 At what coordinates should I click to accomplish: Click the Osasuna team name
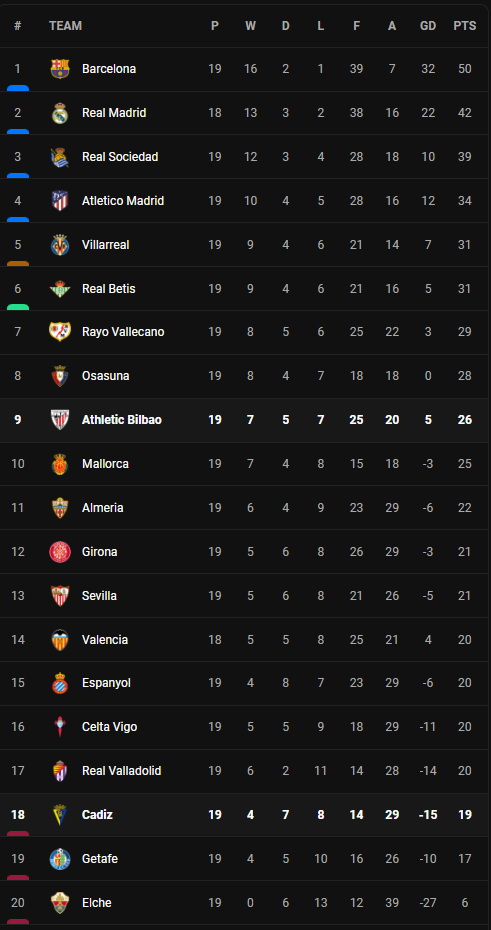pyautogui.click(x=106, y=376)
